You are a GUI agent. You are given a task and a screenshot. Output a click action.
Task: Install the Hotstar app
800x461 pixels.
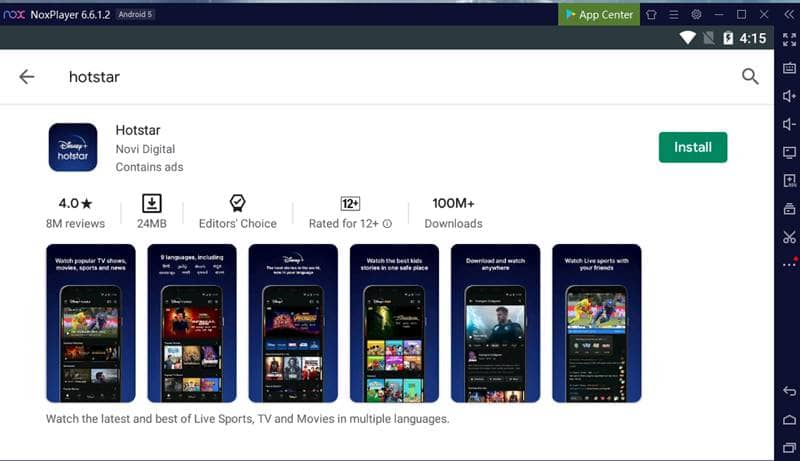693,147
